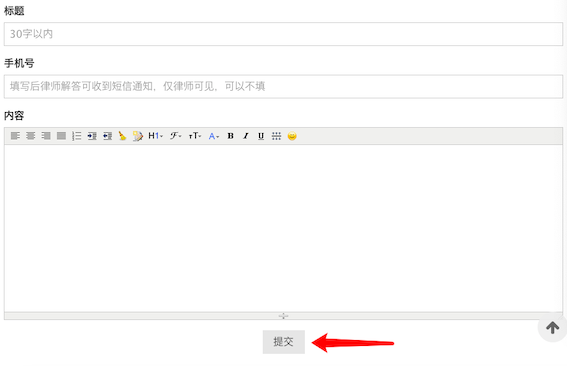Screen dimensions: 567x366
Task: Click the 提交 submit button
Action: [284, 342]
